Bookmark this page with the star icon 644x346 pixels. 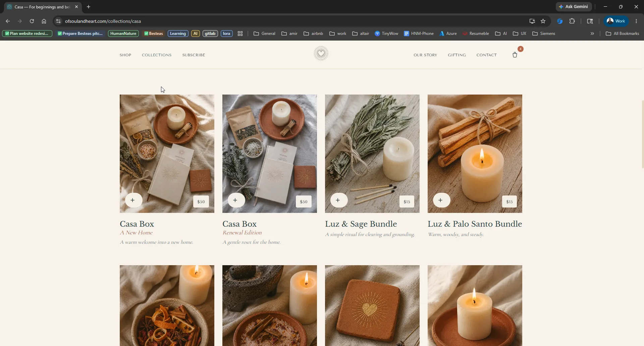point(543,21)
